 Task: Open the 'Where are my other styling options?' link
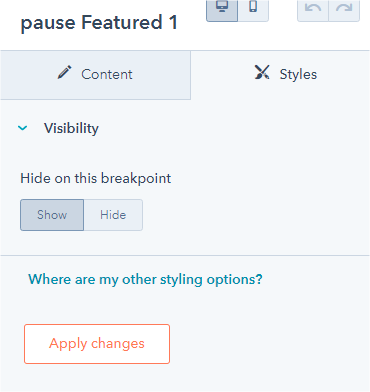[145, 279]
